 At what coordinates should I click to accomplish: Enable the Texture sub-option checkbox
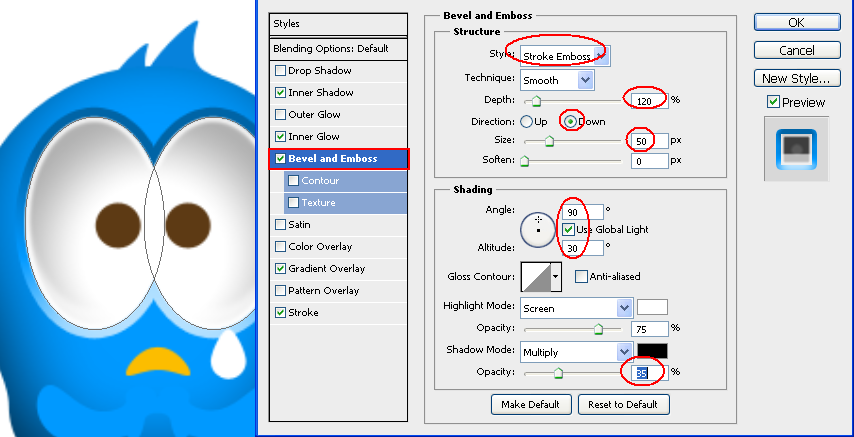tap(293, 203)
